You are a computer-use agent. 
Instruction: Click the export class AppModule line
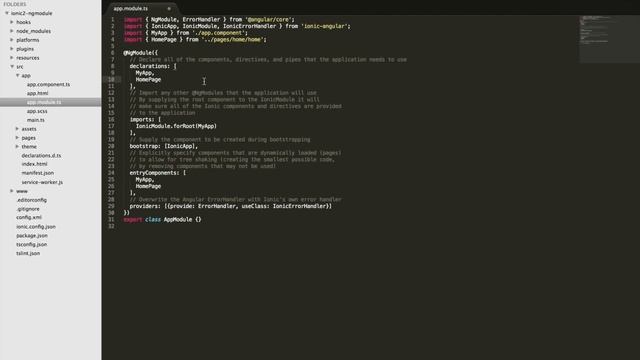tap(162, 220)
